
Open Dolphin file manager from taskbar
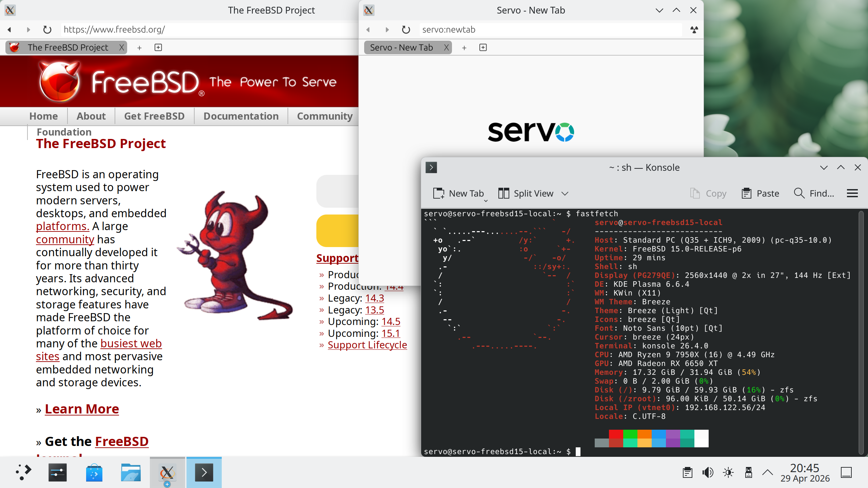[x=131, y=472]
